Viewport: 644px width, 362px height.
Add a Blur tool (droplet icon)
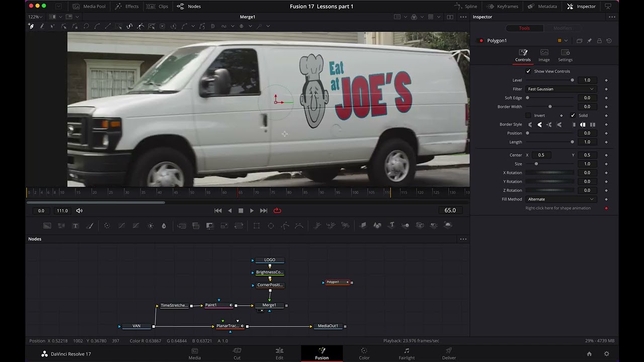point(164,226)
